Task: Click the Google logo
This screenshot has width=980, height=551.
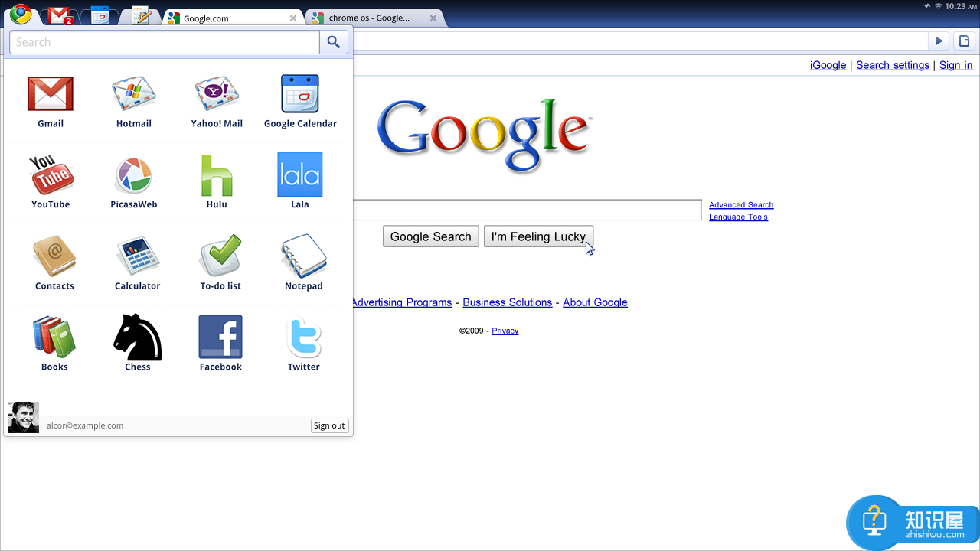Action: click(485, 135)
